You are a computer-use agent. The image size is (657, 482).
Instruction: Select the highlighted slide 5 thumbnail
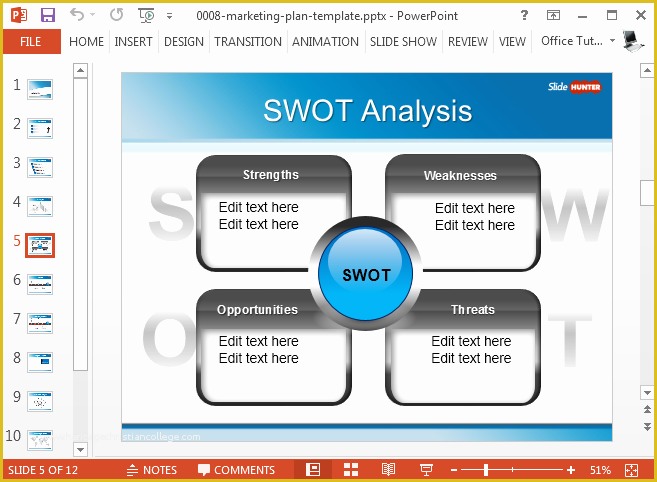tap(40, 245)
